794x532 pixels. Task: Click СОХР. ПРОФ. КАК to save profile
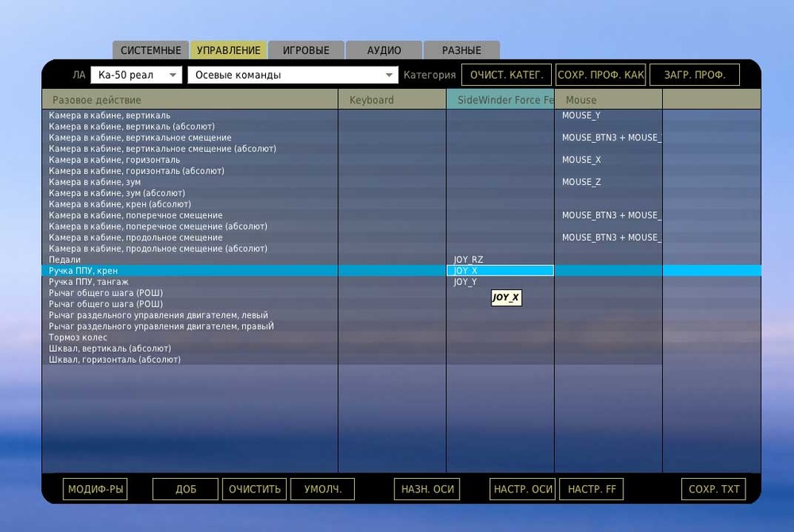pos(600,75)
